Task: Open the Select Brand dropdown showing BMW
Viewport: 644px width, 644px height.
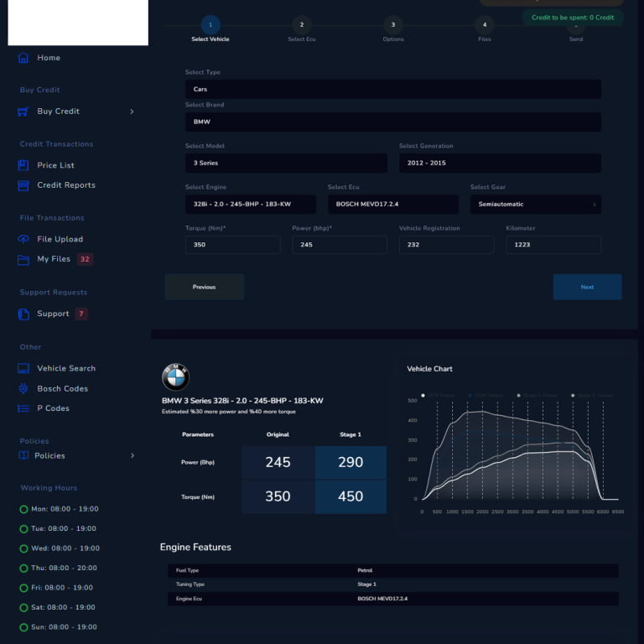Action: [393, 122]
